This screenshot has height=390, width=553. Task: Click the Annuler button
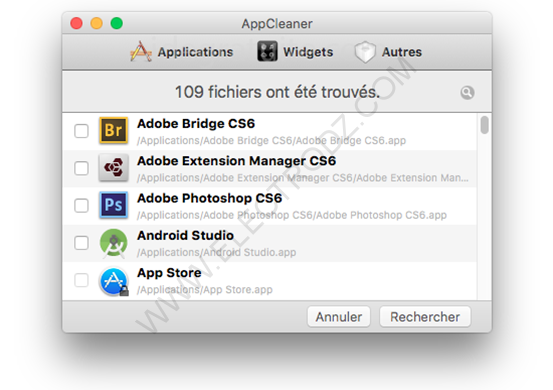click(x=339, y=317)
